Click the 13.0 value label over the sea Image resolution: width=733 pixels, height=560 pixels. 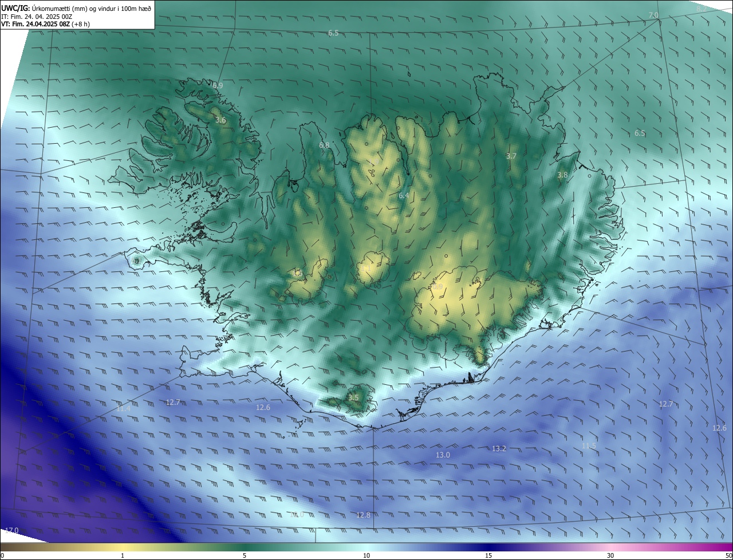coord(443,455)
